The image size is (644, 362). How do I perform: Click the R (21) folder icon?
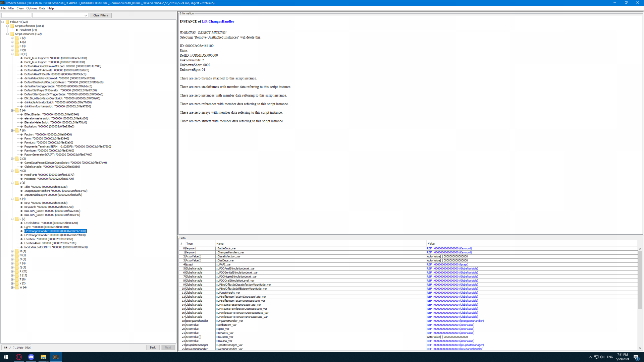click(17, 271)
